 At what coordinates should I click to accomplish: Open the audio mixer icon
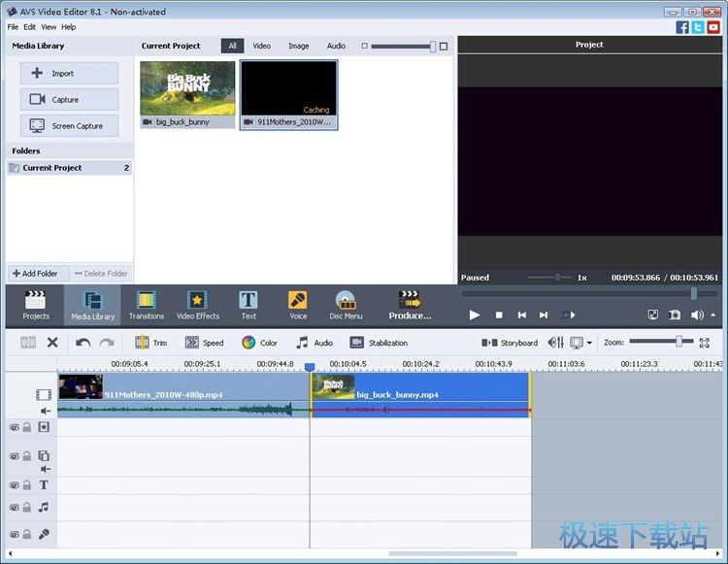556,343
